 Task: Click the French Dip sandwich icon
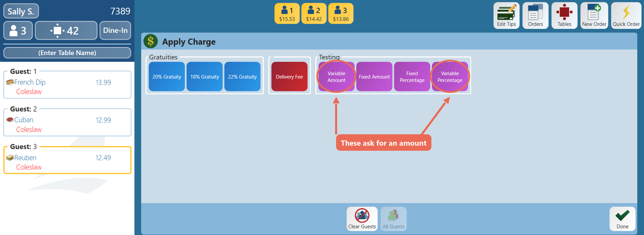pyautogui.click(x=10, y=82)
